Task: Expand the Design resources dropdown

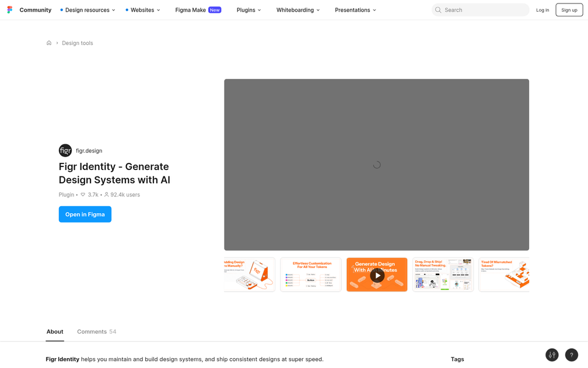Action: click(87, 10)
